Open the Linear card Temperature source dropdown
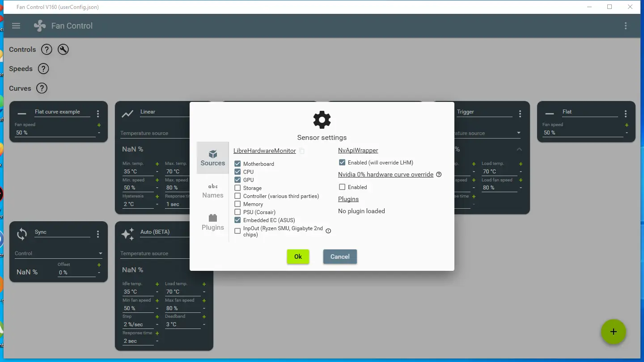This screenshot has width=644, height=362. 155,133
